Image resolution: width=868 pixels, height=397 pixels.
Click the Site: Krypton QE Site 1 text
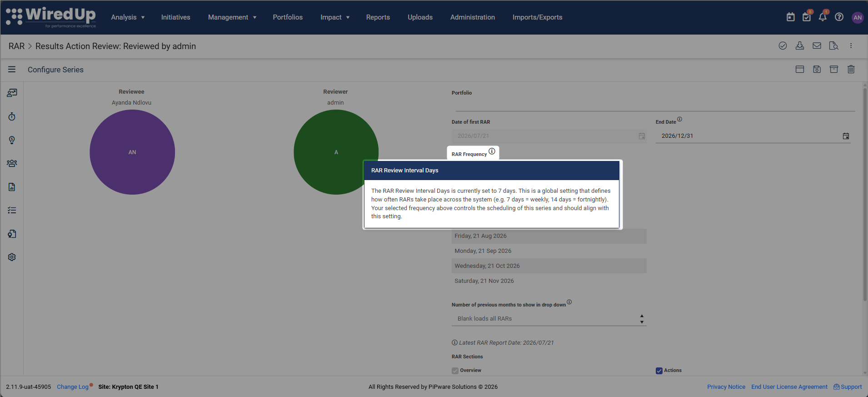point(128,387)
